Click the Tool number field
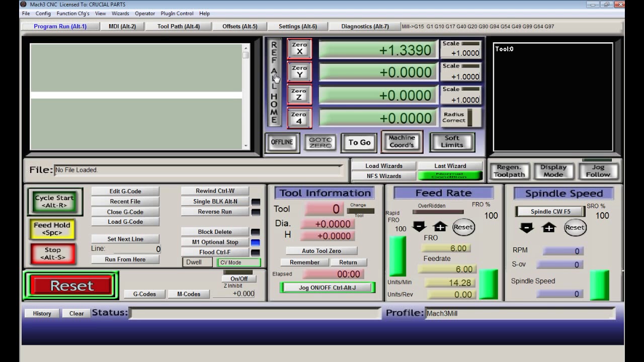The image size is (644, 362). (324, 209)
